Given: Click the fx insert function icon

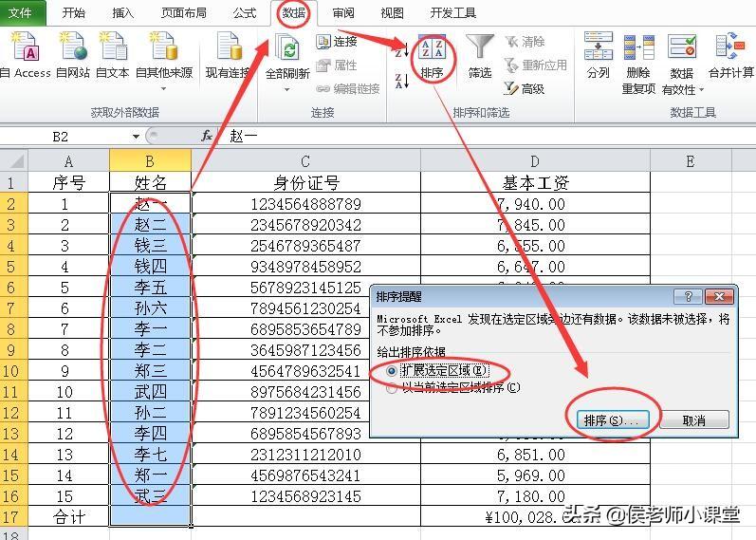Looking at the screenshot, I should [x=207, y=136].
